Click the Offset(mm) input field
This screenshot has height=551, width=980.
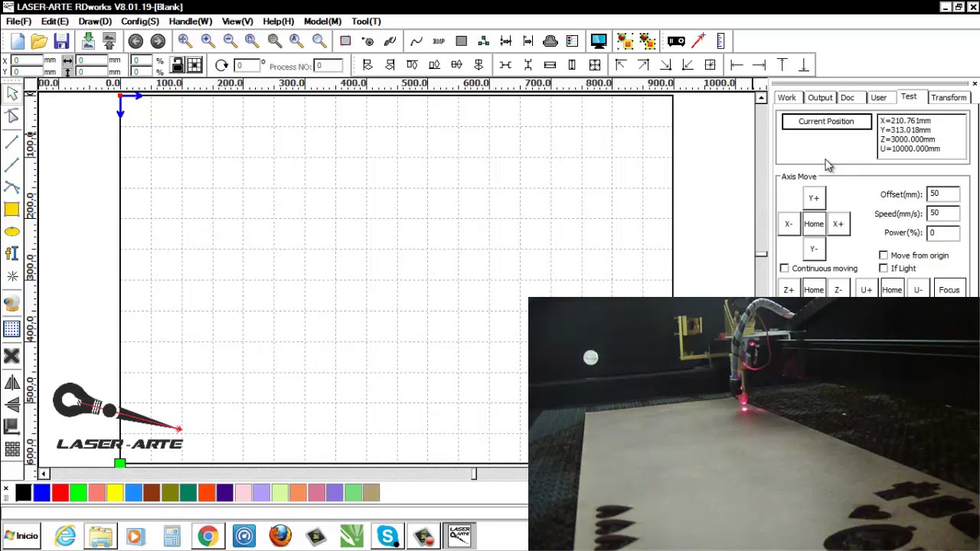(x=943, y=194)
